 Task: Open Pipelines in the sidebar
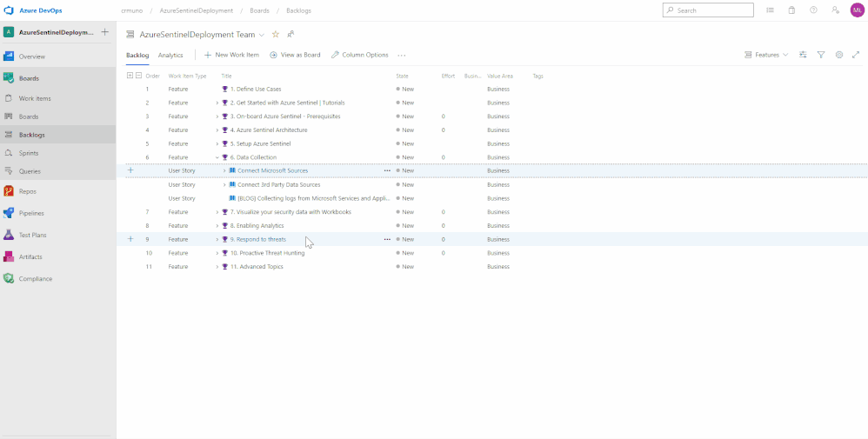[x=31, y=213]
